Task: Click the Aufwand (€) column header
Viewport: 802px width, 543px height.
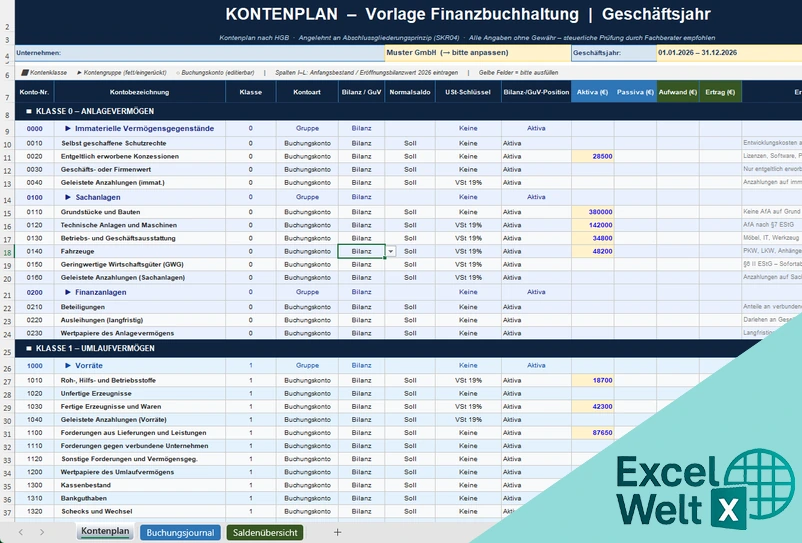Action: coord(678,92)
